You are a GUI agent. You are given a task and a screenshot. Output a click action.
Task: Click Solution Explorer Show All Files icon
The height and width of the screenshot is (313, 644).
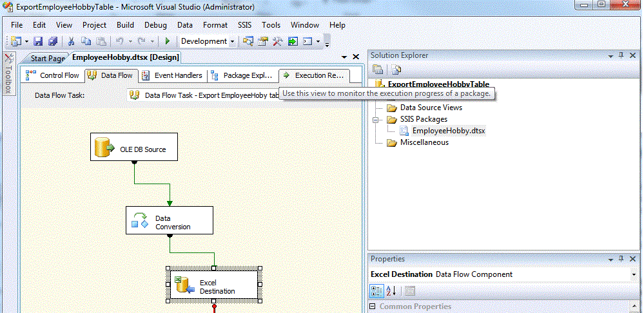(396, 70)
